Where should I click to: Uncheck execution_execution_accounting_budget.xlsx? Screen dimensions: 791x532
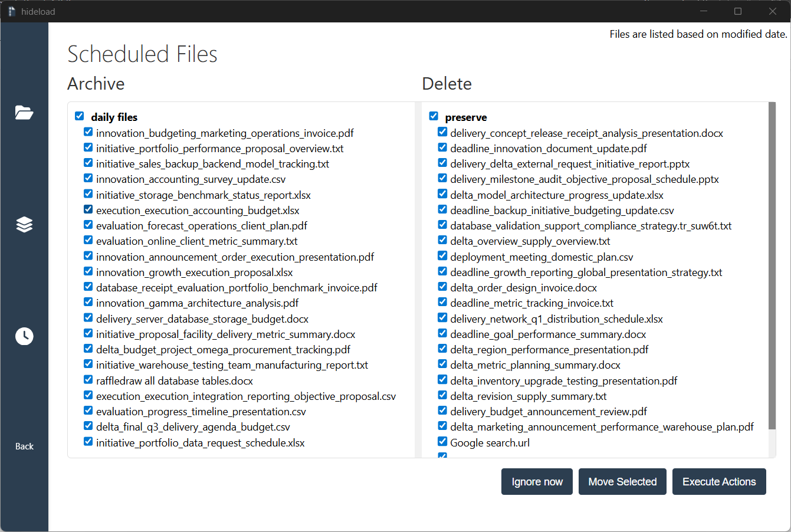click(88, 209)
